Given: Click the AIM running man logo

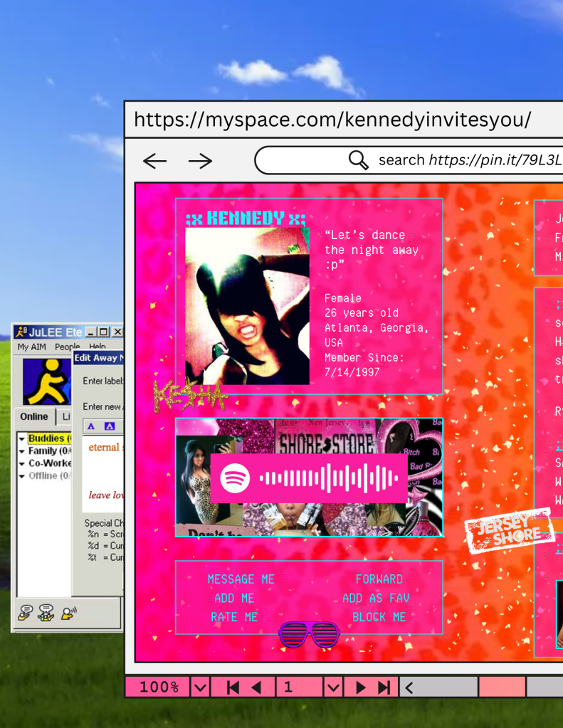Looking at the screenshot, I should (46, 381).
